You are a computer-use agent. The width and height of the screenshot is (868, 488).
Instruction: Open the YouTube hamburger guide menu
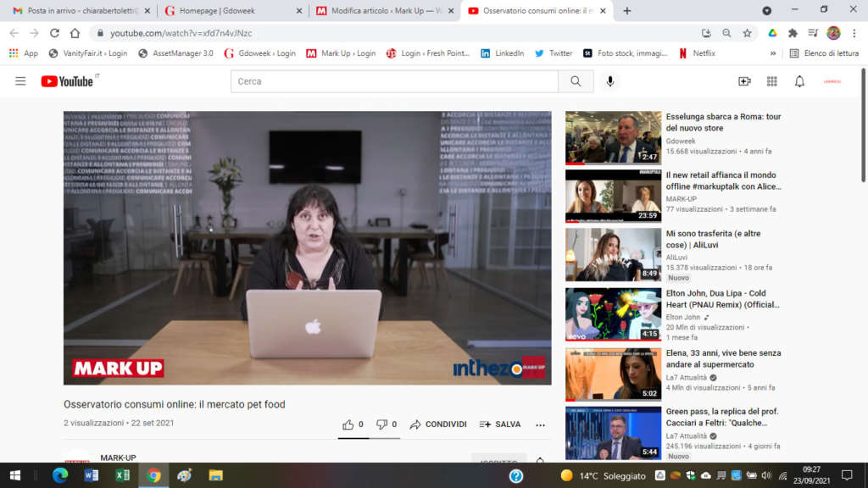[x=20, y=81]
